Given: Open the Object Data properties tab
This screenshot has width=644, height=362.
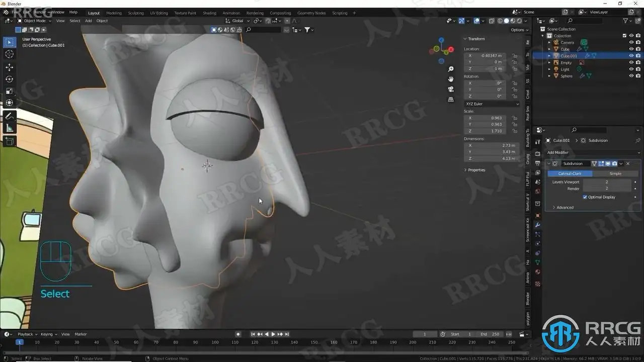Looking at the screenshot, I should pos(538,262).
